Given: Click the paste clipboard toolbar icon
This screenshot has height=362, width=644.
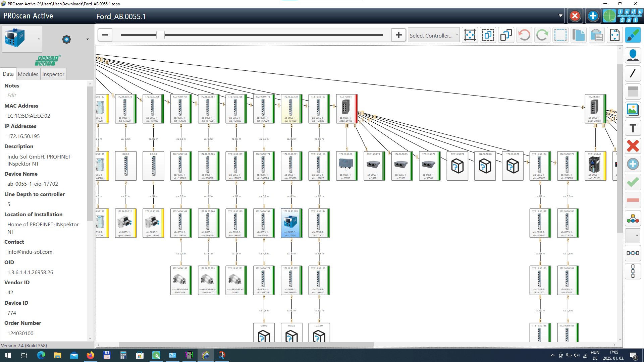Looking at the screenshot, I should click(x=596, y=35).
